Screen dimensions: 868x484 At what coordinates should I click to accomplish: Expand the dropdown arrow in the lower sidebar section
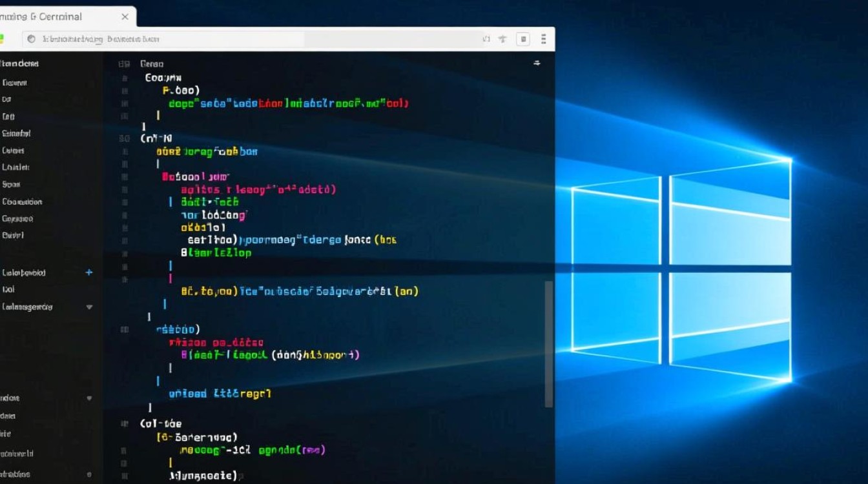click(89, 398)
